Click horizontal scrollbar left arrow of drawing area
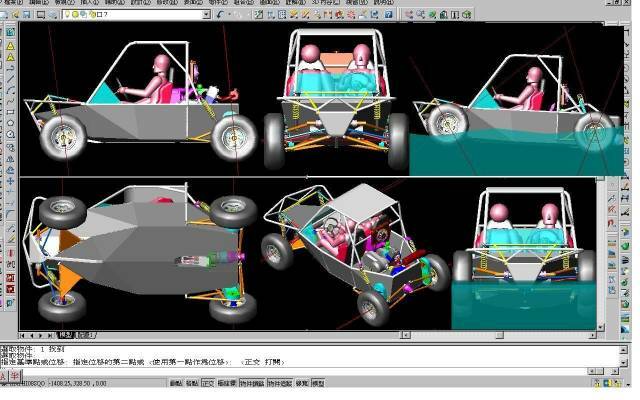640x400 pixels. [405, 335]
